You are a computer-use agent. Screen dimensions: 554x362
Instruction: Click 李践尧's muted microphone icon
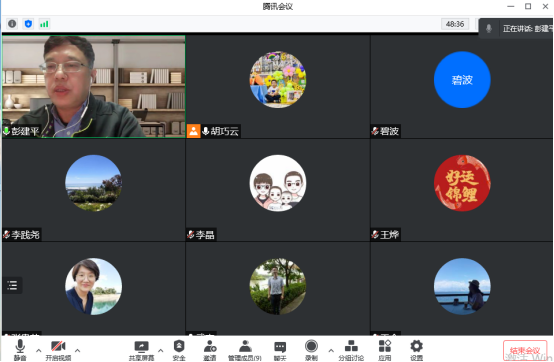[6, 235]
